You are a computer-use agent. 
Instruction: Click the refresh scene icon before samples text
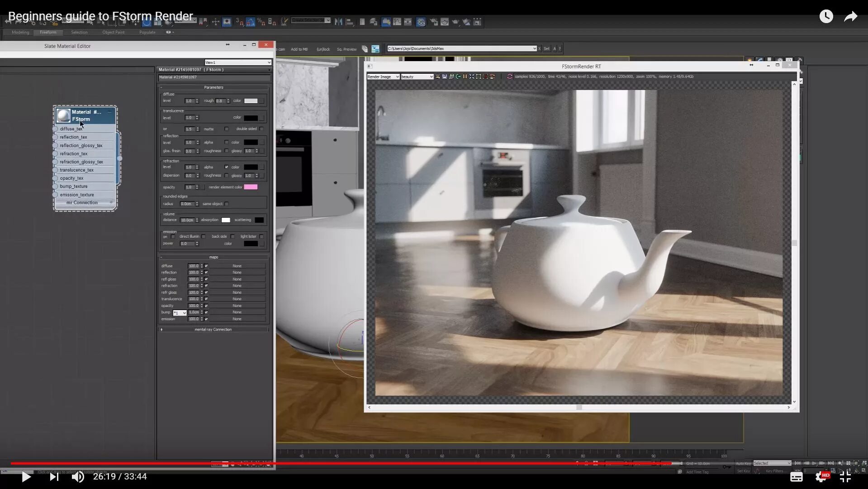(x=510, y=77)
